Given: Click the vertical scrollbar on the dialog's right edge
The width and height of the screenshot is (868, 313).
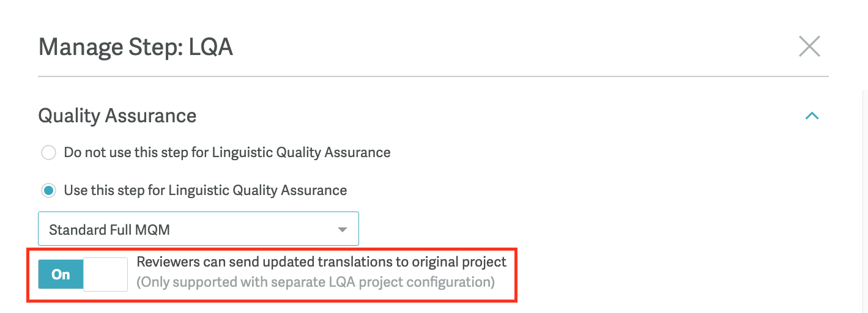Looking at the screenshot, I should [865, 183].
